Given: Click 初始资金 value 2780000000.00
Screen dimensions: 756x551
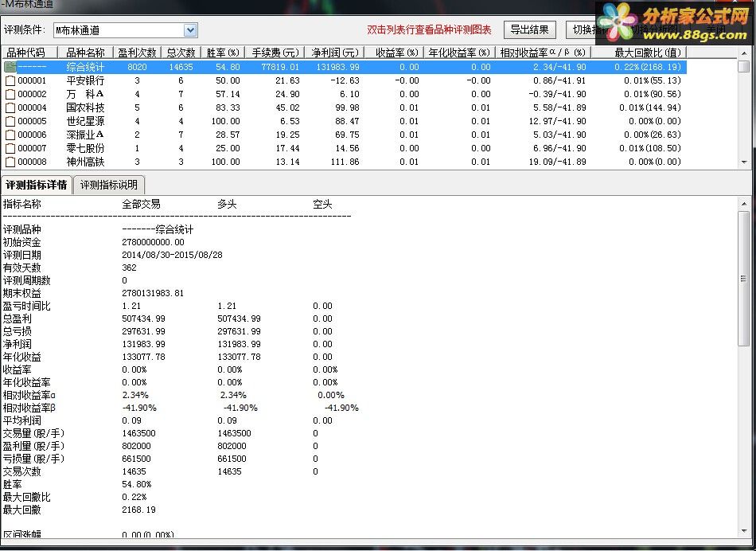Looking at the screenshot, I should (x=153, y=242).
